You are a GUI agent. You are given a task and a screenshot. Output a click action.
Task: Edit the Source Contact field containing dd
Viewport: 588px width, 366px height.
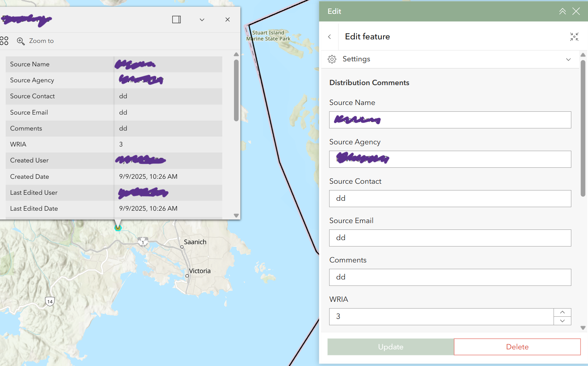click(x=450, y=199)
